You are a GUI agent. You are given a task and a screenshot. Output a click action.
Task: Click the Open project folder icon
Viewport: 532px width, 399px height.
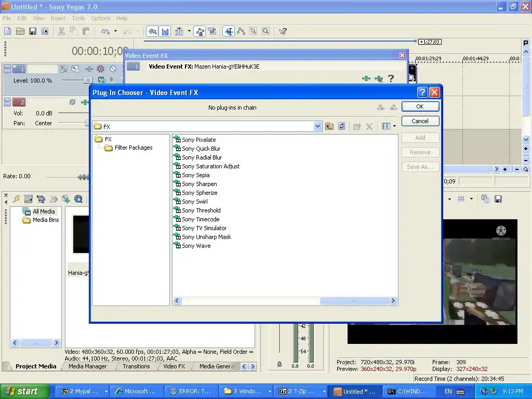(x=20, y=31)
